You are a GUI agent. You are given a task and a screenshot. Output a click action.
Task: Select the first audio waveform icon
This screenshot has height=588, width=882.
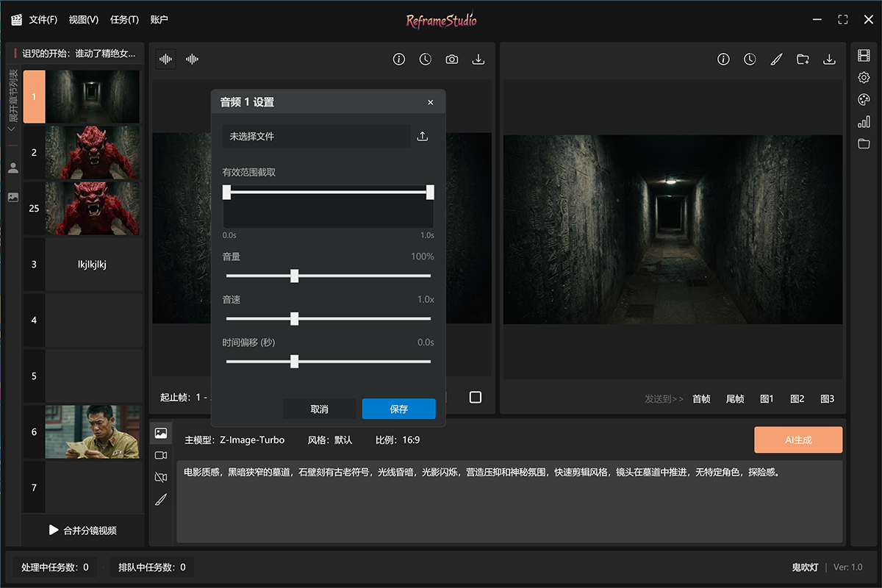(x=166, y=60)
